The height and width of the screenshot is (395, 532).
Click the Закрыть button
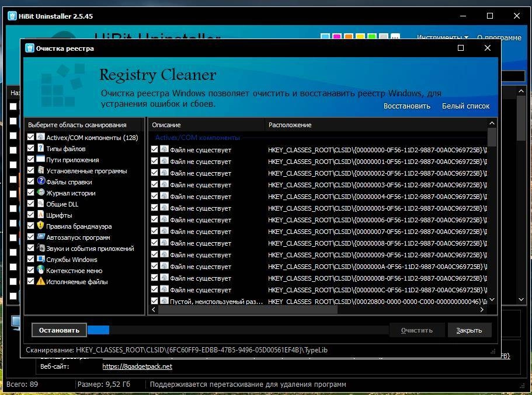[x=470, y=330]
